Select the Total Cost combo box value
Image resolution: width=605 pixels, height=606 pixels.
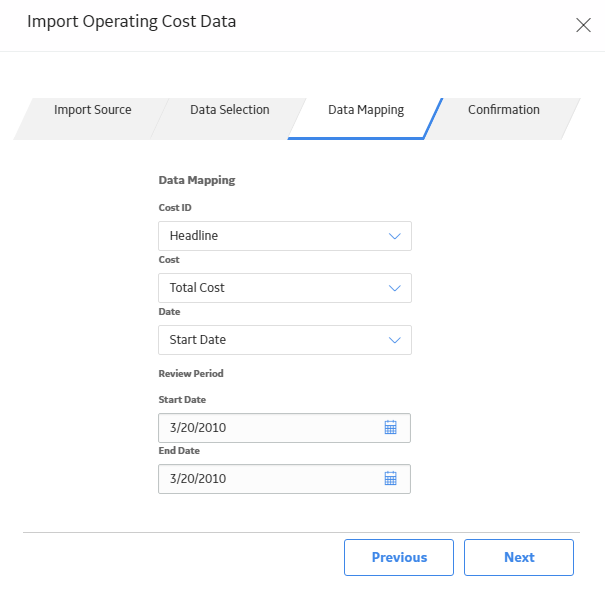[x=285, y=288]
